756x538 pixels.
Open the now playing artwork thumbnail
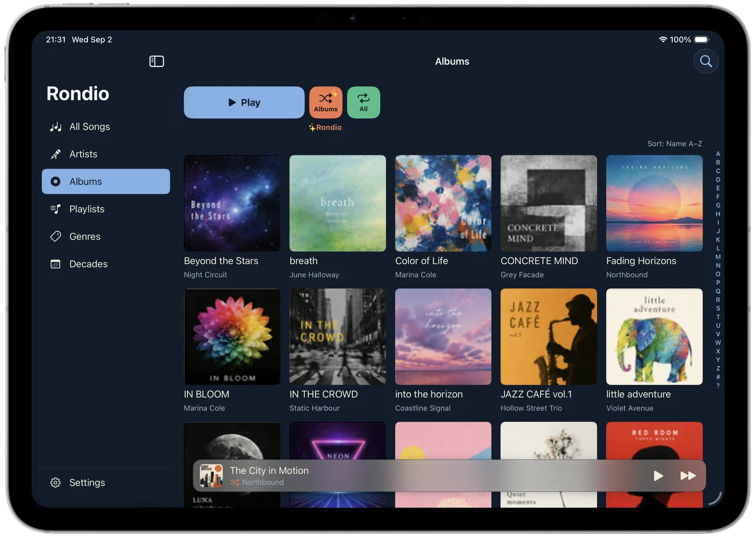click(211, 476)
